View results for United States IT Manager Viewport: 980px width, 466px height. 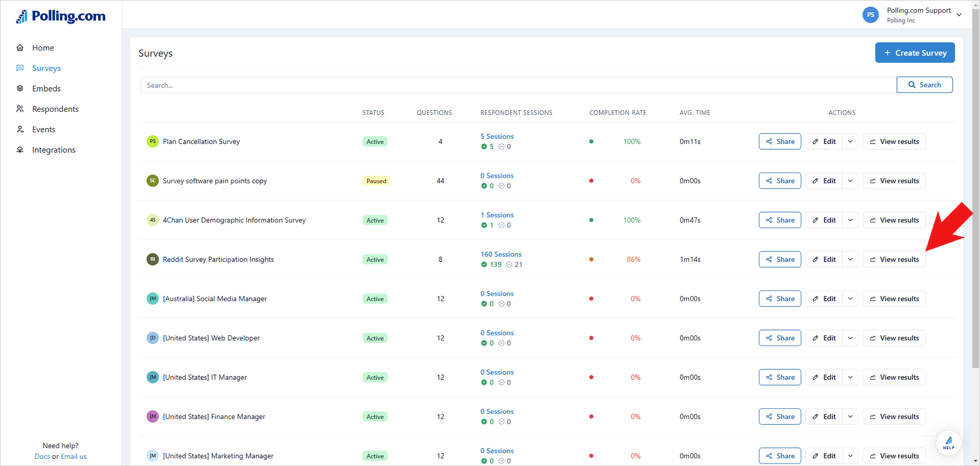(894, 377)
